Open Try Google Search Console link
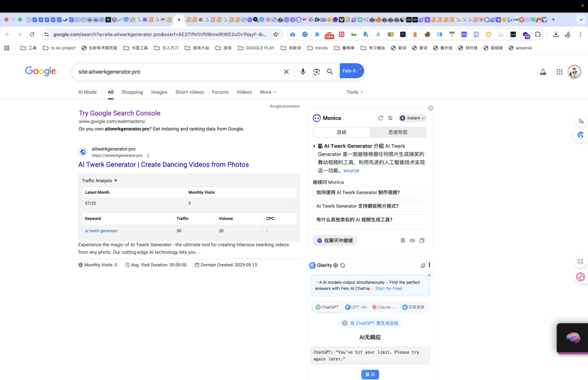The image size is (588, 380). coord(120,113)
